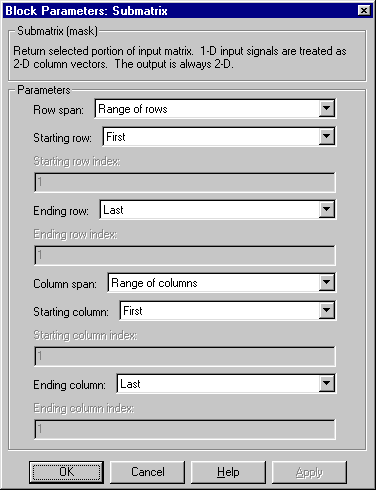Select the 'Range of rows' combo box

215,109
